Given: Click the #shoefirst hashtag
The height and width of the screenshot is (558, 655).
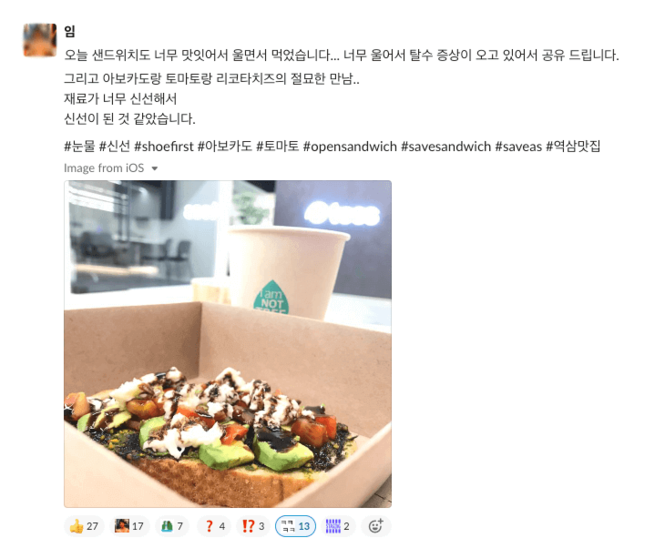Looking at the screenshot, I should 164,147.
